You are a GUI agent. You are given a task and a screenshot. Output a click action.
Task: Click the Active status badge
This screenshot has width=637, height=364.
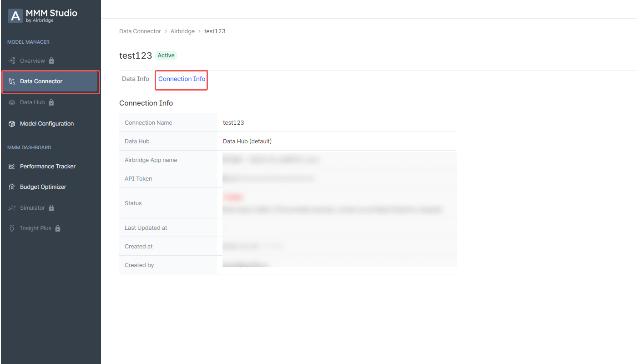[166, 56]
